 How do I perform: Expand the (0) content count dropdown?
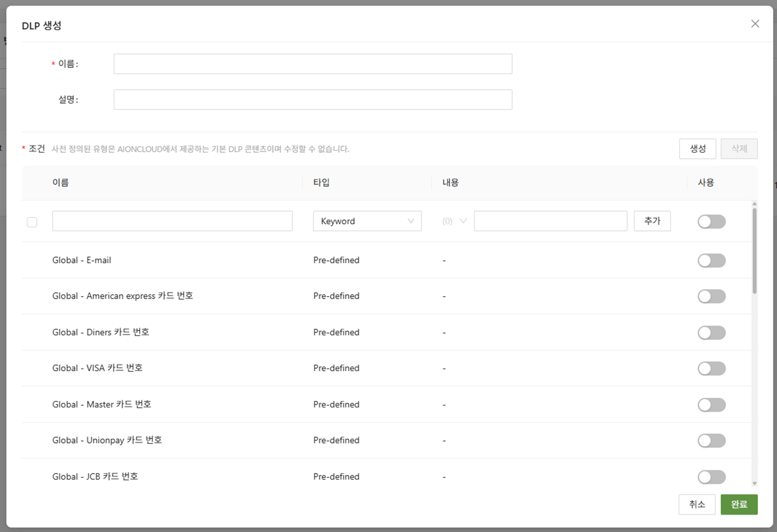(x=454, y=221)
